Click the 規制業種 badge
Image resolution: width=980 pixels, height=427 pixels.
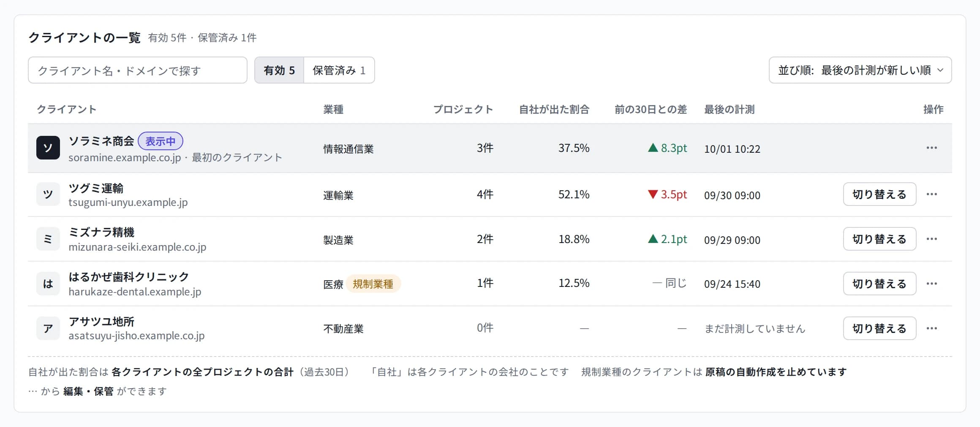(373, 284)
